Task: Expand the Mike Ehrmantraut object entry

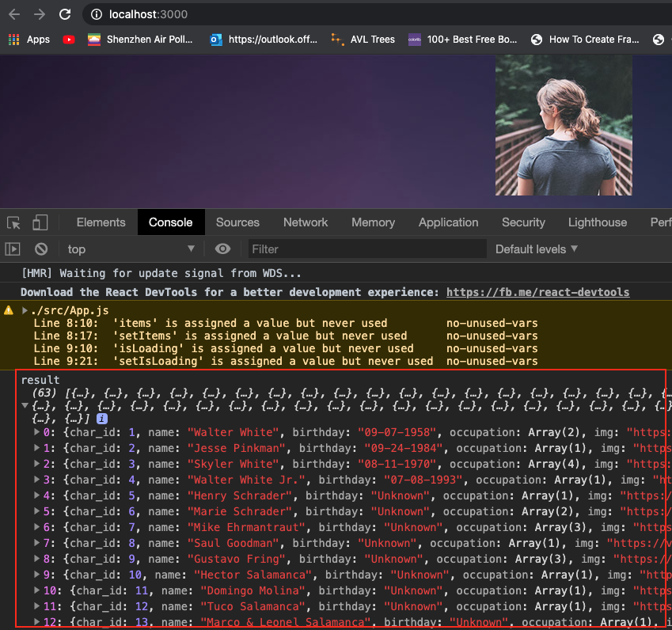Action: [x=37, y=527]
